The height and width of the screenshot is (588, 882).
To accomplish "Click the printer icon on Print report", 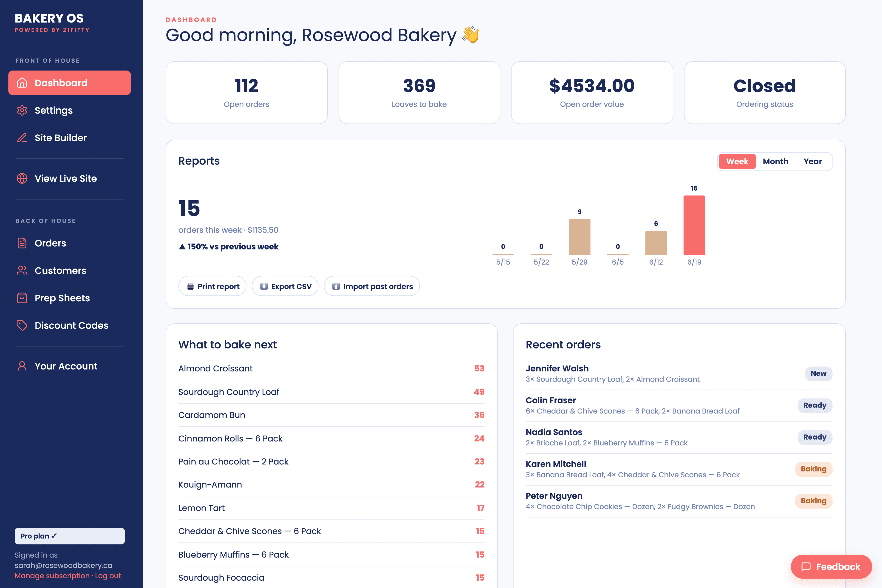I will coord(190,286).
